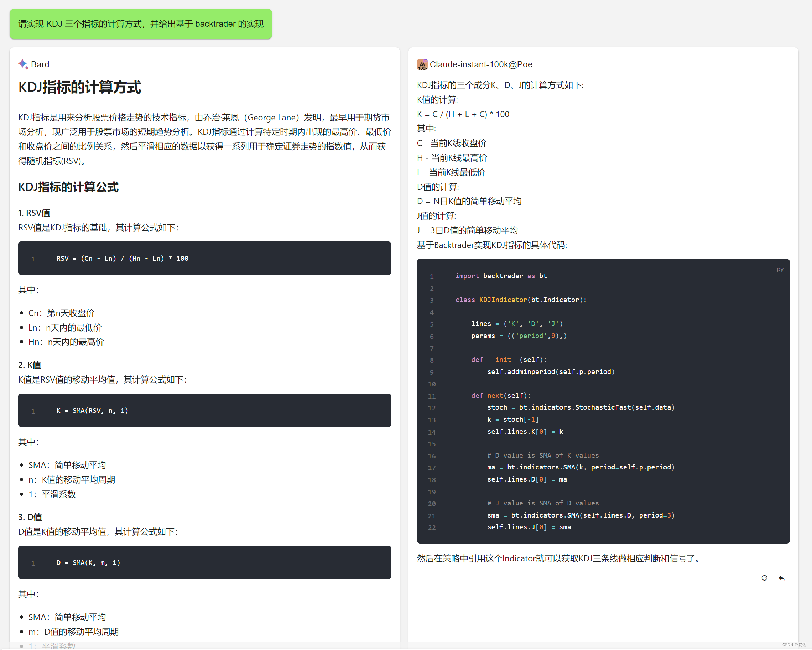Click the 'D = SMA(K, m, 1)' code block
Screen dimensions: 812x650
pyautogui.click(x=204, y=563)
